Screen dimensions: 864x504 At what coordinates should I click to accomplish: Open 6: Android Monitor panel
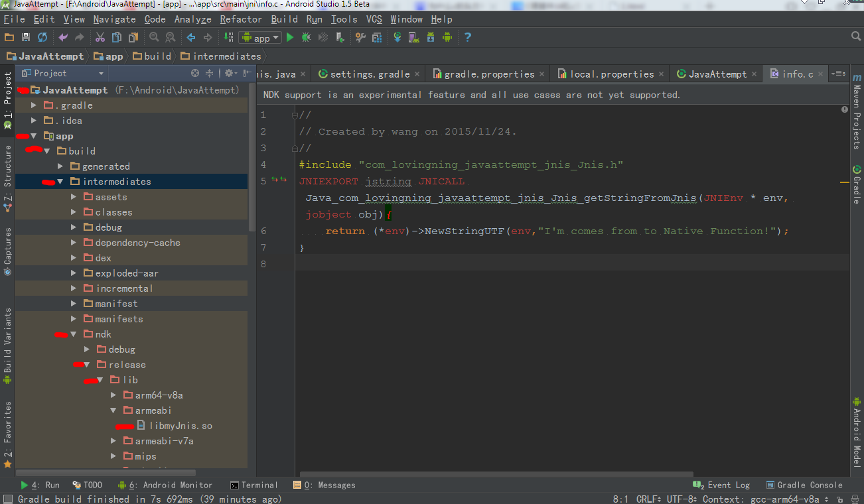pos(165,485)
